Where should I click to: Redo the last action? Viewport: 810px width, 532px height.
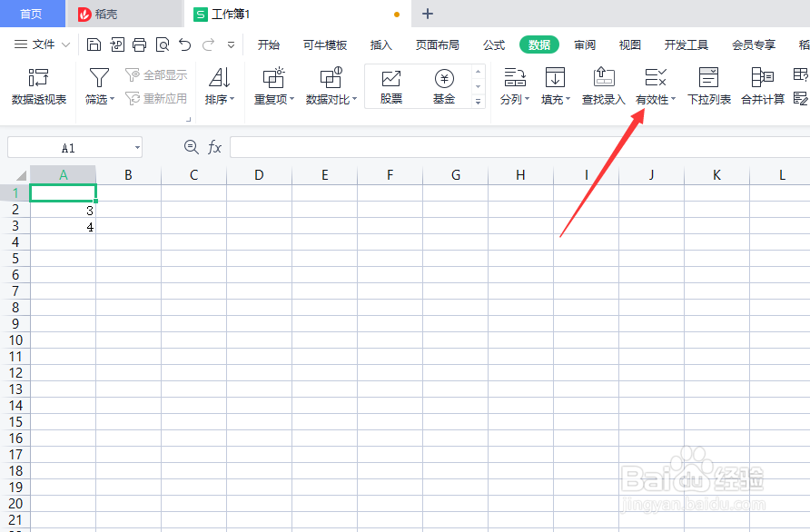[208, 44]
